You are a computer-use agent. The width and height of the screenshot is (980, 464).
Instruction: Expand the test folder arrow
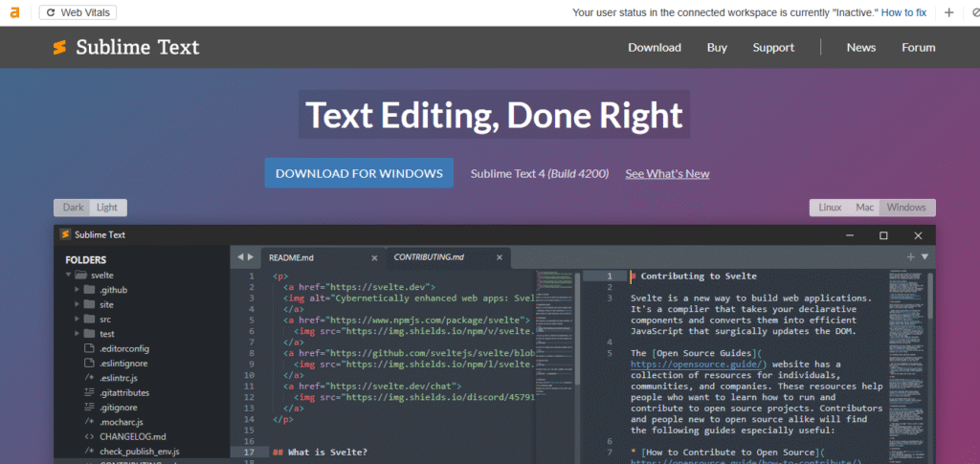click(77, 334)
